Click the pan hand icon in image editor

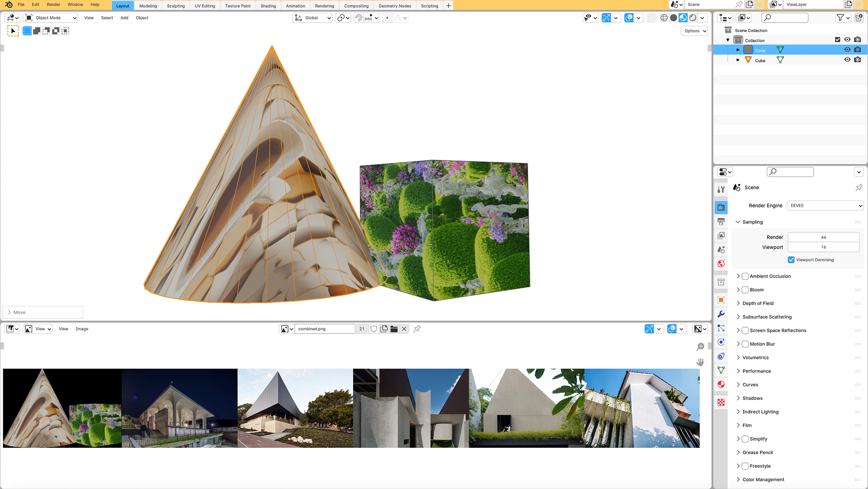click(x=700, y=362)
